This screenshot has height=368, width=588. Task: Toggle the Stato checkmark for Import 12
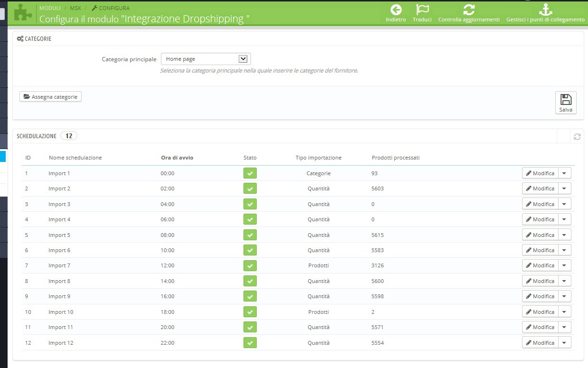[x=250, y=343]
